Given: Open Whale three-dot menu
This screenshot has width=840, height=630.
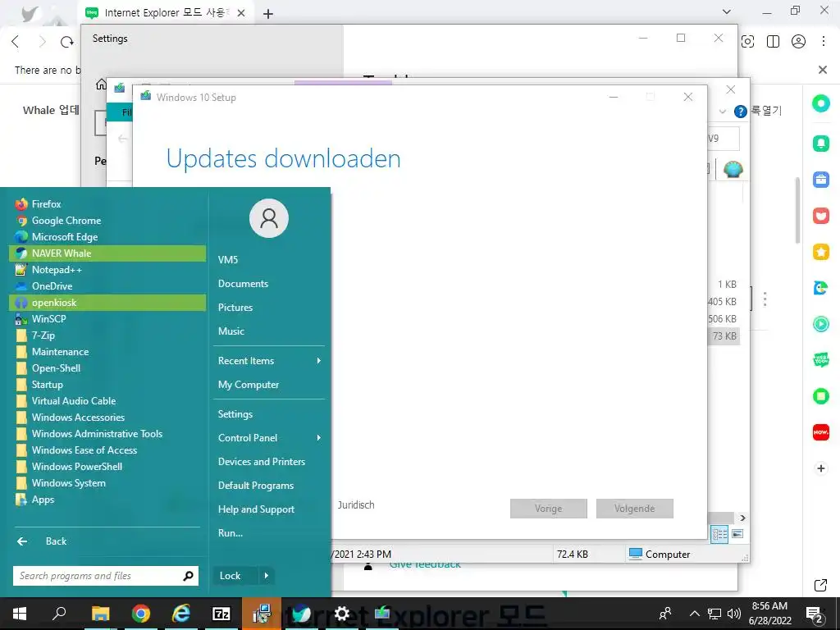Looking at the screenshot, I should click(824, 42).
